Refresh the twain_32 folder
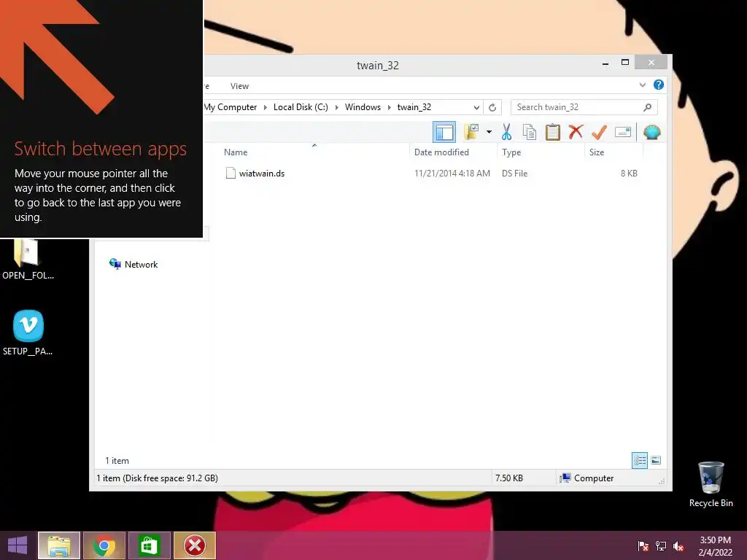 click(492, 107)
